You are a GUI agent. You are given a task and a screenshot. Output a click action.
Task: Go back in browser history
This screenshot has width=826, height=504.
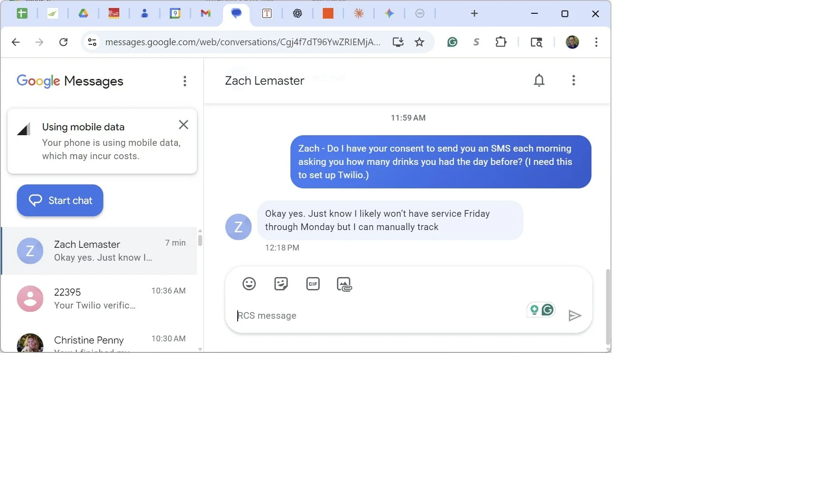(16, 42)
